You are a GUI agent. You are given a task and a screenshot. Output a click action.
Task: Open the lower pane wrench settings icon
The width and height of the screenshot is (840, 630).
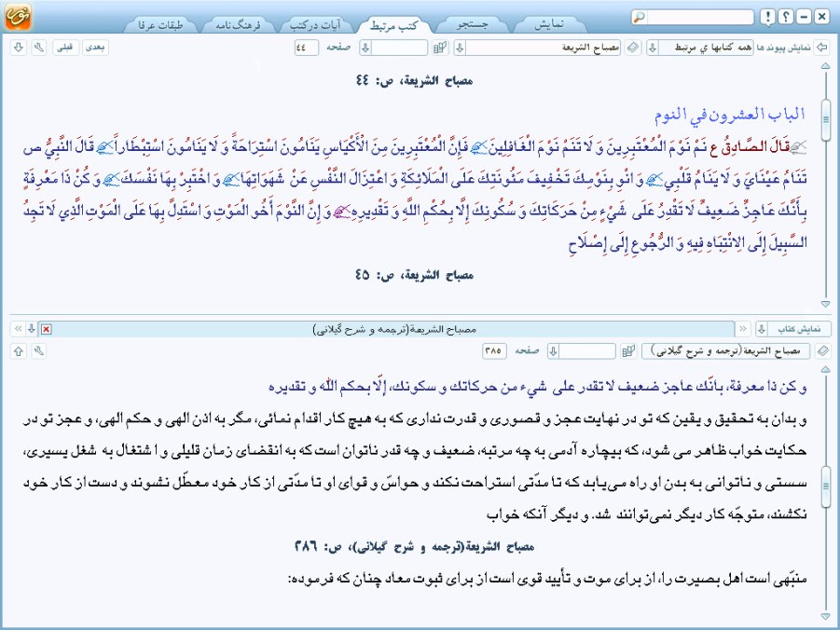click(38, 351)
